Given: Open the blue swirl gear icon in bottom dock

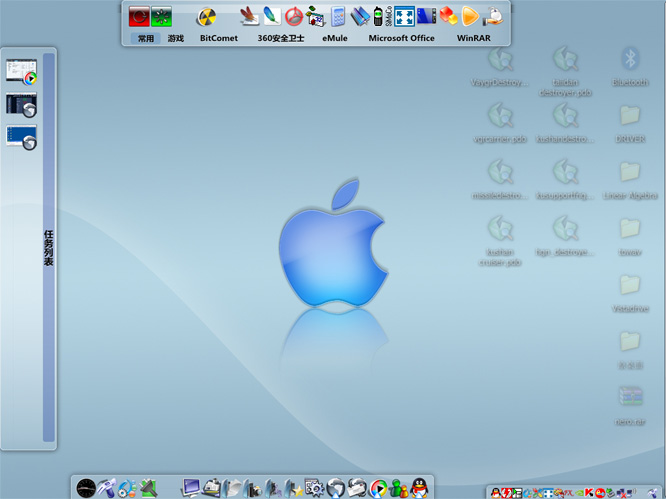Looking at the screenshot, I should pyautogui.click(x=127, y=488).
